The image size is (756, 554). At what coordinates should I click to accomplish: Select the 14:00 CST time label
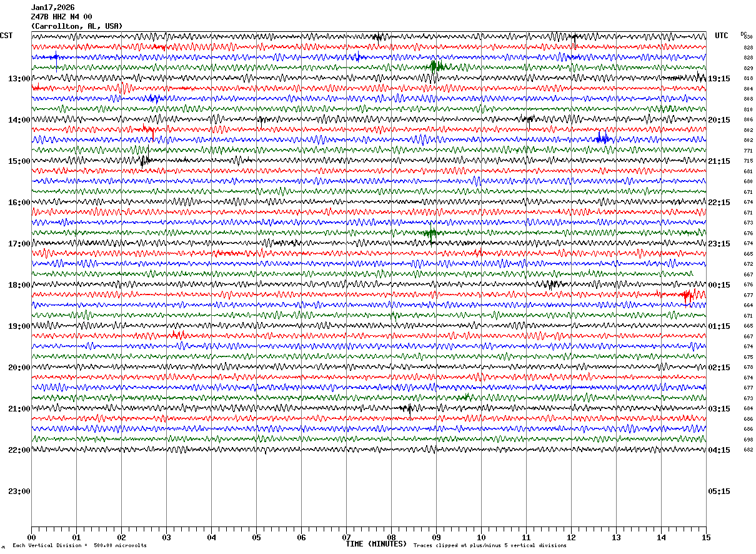click(x=19, y=120)
